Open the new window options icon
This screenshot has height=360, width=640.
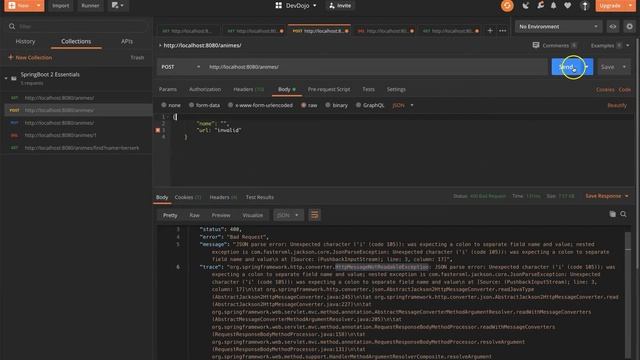pos(118,6)
